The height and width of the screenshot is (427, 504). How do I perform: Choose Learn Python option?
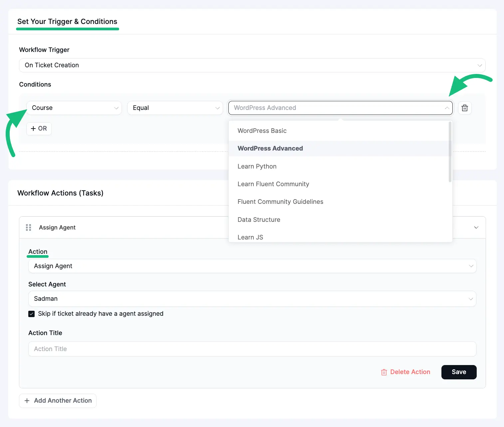[257, 167]
